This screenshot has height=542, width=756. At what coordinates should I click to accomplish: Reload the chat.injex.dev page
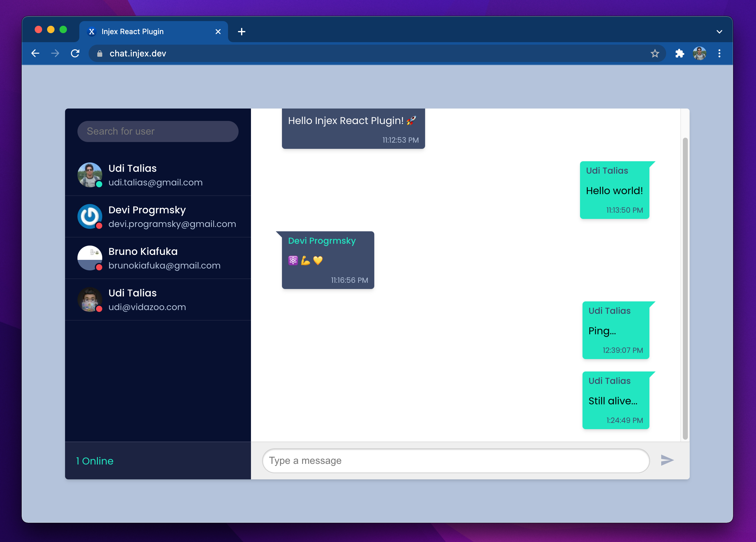[x=75, y=53]
